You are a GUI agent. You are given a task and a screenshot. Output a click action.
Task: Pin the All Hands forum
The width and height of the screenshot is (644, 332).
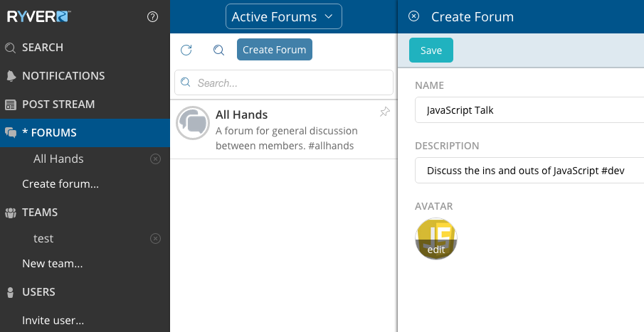385,112
